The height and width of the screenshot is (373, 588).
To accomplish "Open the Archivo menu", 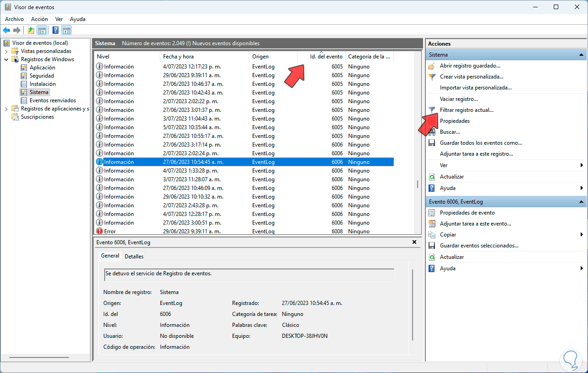I will coord(14,19).
